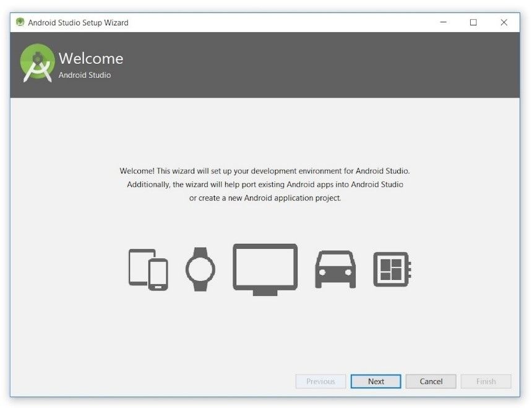Click the Android Auto car icon
Viewport: 532px width, 408px height.
(335, 269)
